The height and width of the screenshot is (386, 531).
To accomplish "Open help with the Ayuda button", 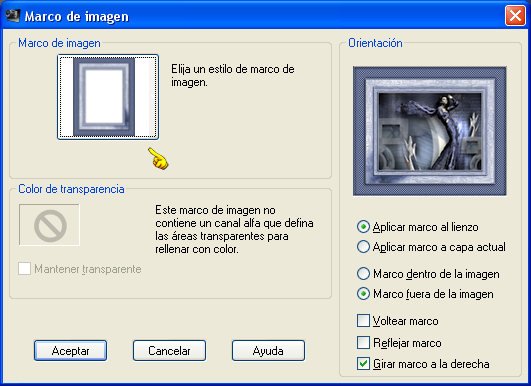I will tap(268, 351).
